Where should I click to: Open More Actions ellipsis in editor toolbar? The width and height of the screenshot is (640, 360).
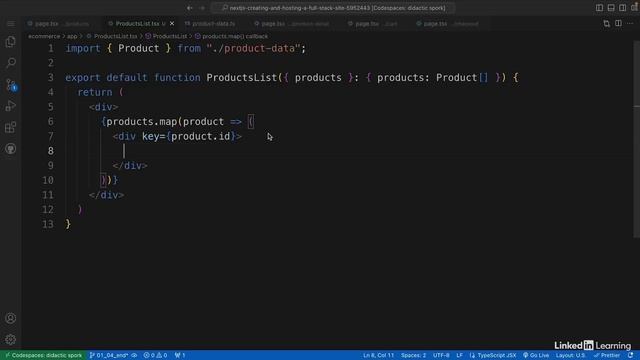tap(630, 24)
